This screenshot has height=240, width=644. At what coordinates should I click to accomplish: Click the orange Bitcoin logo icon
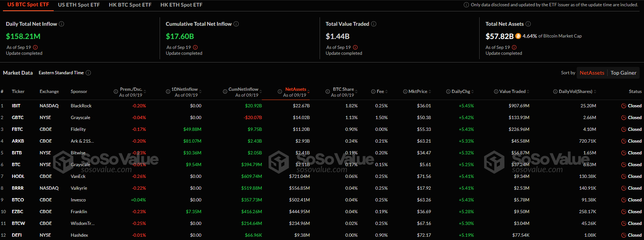pos(518,36)
